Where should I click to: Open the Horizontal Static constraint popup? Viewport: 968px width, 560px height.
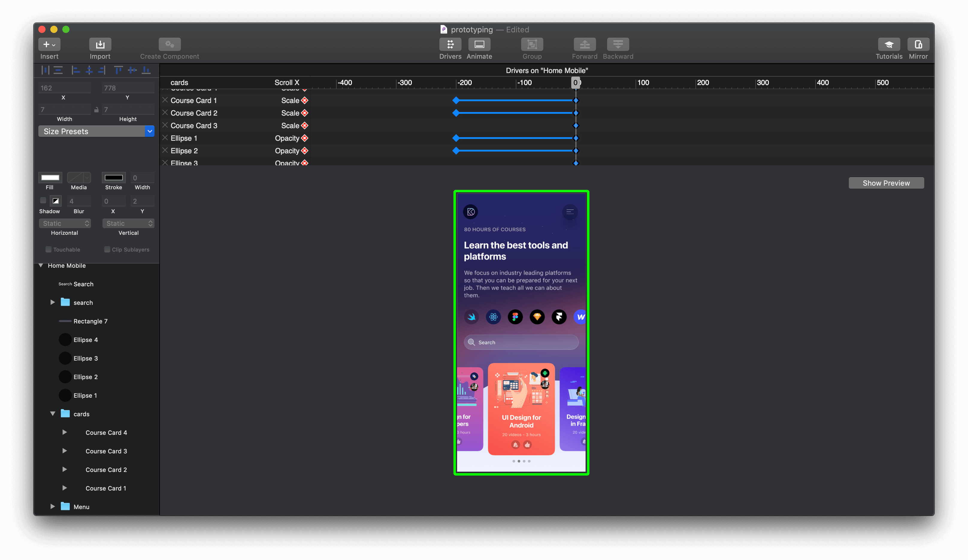64,223
